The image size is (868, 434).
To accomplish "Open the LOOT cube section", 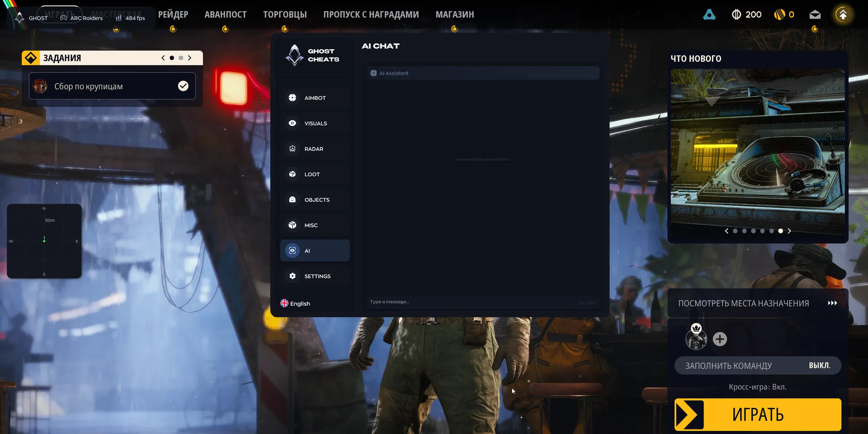I will point(315,174).
